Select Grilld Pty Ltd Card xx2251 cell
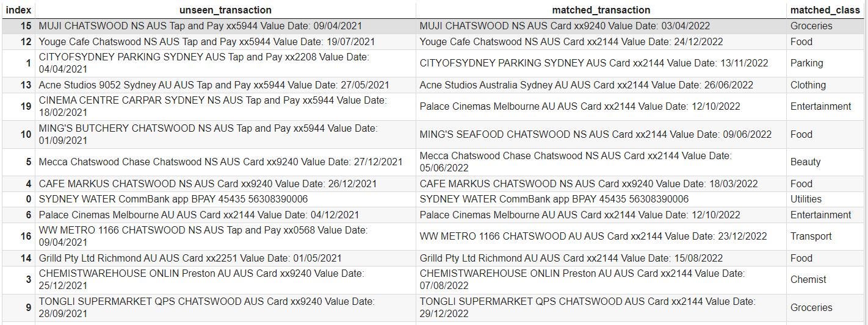Image resolution: width=868 pixels, height=325 pixels. pyautogui.click(x=190, y=259)
